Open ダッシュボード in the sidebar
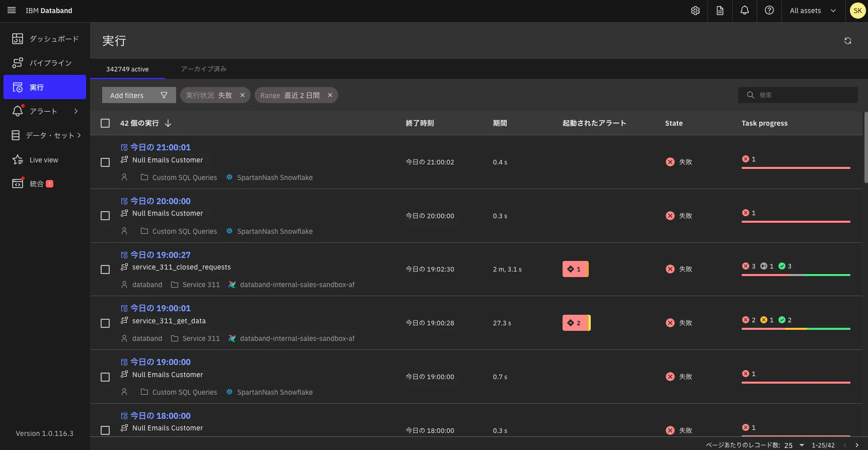Viewport: 868px width, 450px height. click(x=45, y=39)
